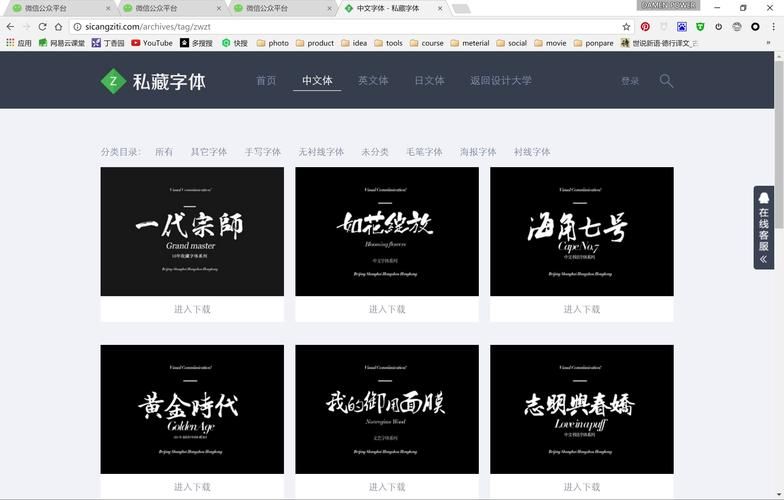
Task: Select 日文体 in the site navigation
Action: point(429,80)
